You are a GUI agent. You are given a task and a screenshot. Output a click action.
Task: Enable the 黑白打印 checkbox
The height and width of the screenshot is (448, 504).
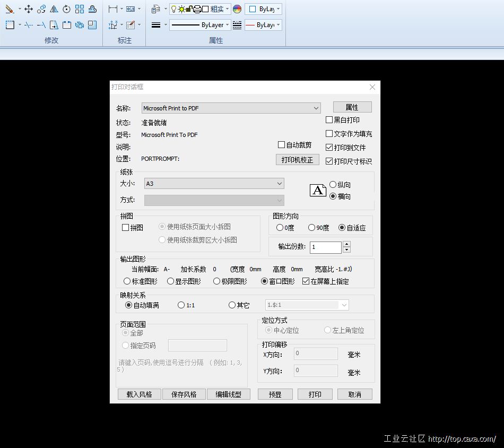tap(329, 120)
